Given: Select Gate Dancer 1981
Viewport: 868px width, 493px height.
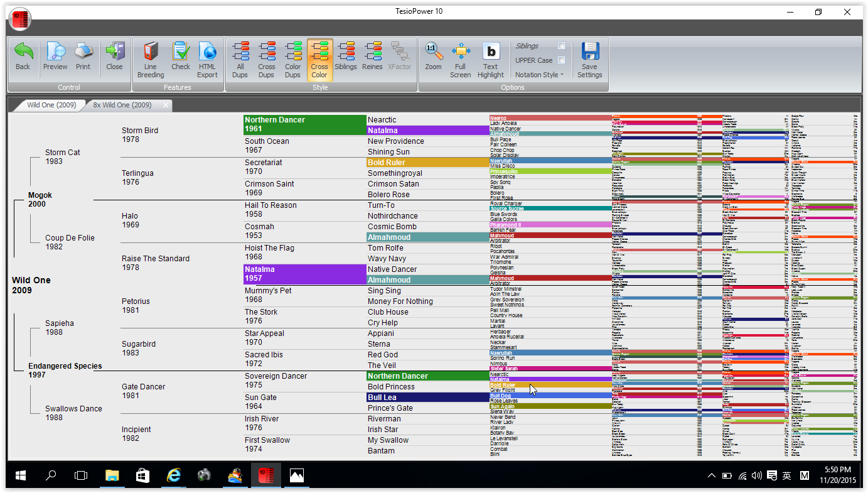Looking at the screenshot, I should click(x=144, y=391).
